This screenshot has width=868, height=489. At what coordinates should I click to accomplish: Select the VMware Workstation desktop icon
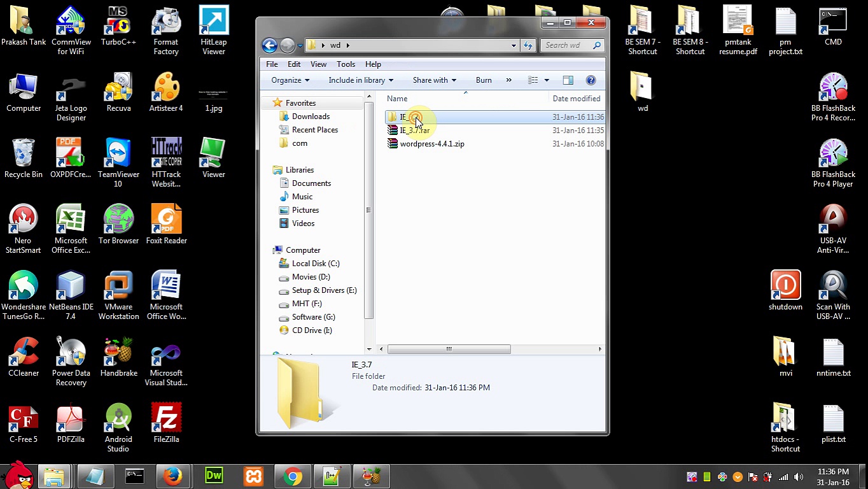[118, 295]
